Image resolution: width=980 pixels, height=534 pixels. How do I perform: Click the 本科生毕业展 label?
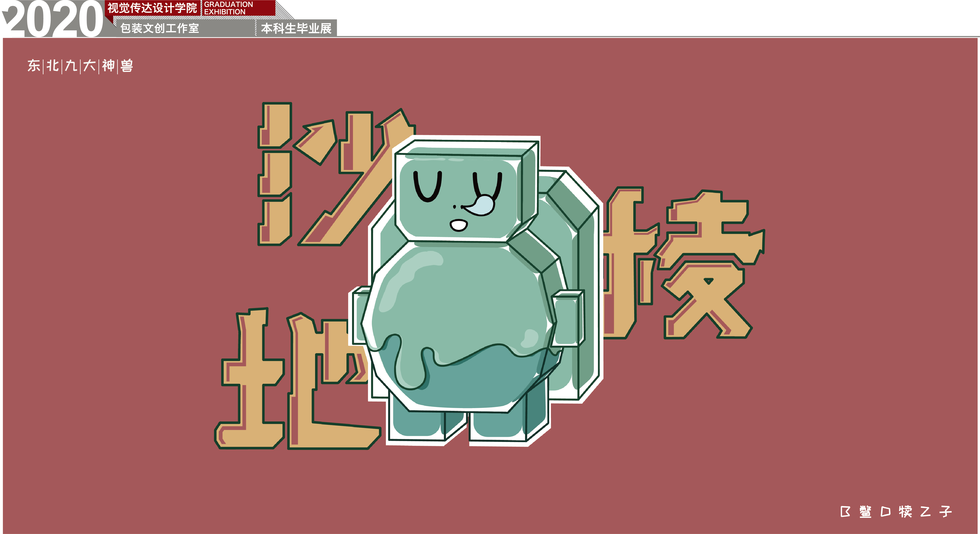296,28
